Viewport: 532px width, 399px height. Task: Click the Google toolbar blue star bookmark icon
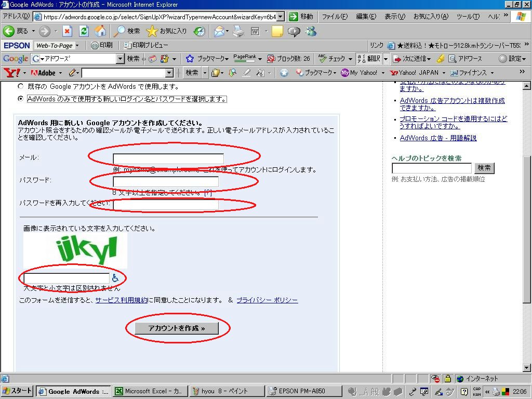click(190, 59)
